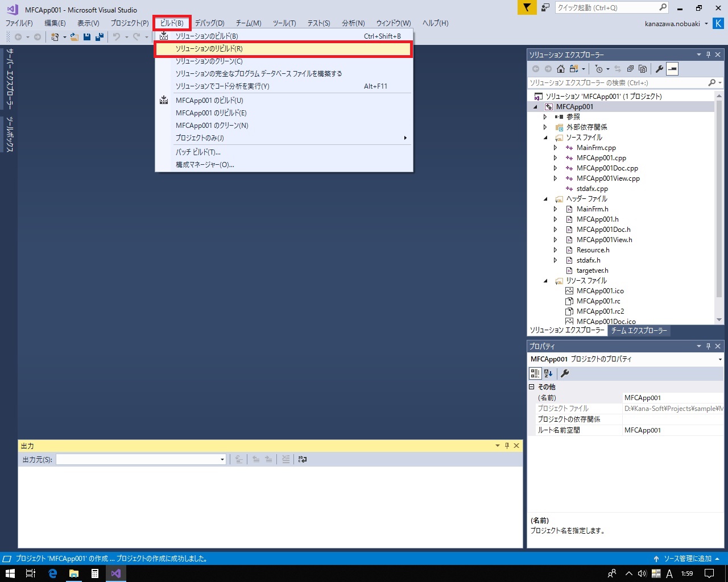This screenshot has height=582, width=728.
Task: Open the Properties object selector dropdown
Action: click(720, 359)
